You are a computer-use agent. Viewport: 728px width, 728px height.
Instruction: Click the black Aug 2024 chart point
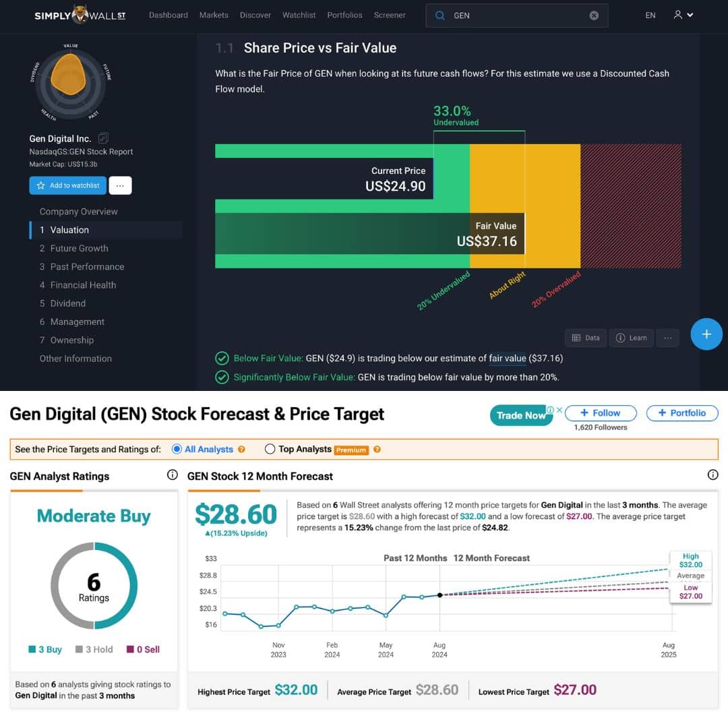tap(439, 595)
